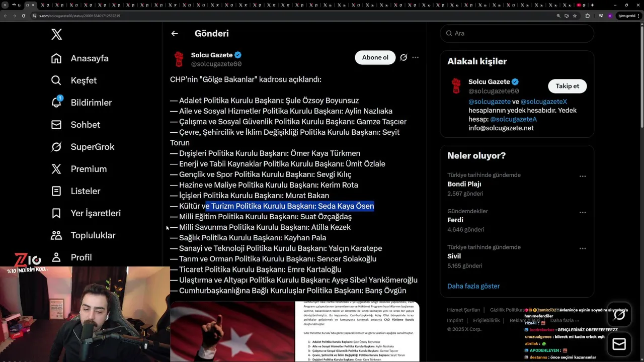Click the Abone ol button

(x=375, y=57)
